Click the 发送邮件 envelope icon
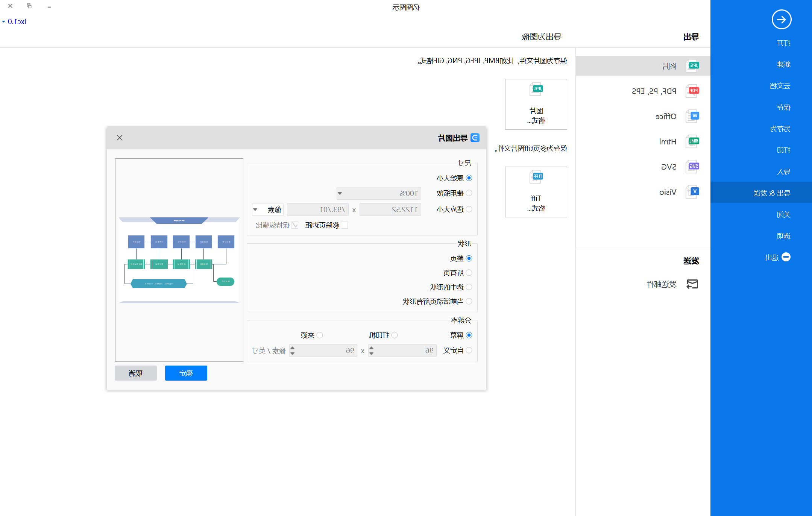The height and width of the screenshot is (516, 812). tap(692, 284)
